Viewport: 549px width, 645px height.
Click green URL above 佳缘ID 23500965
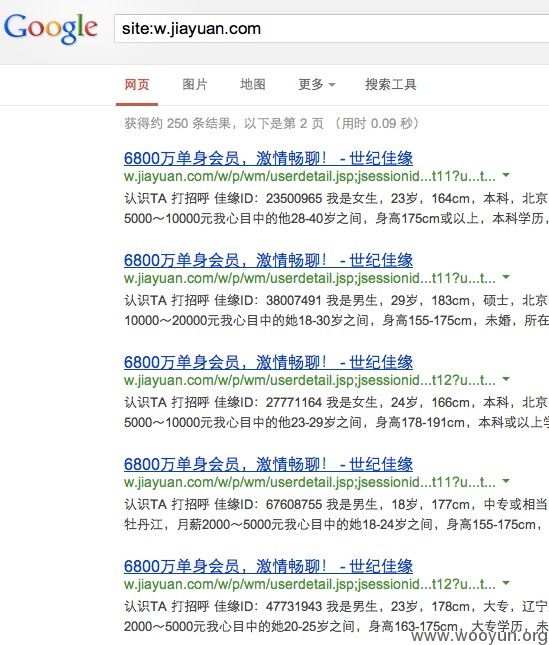pos(310,176)
